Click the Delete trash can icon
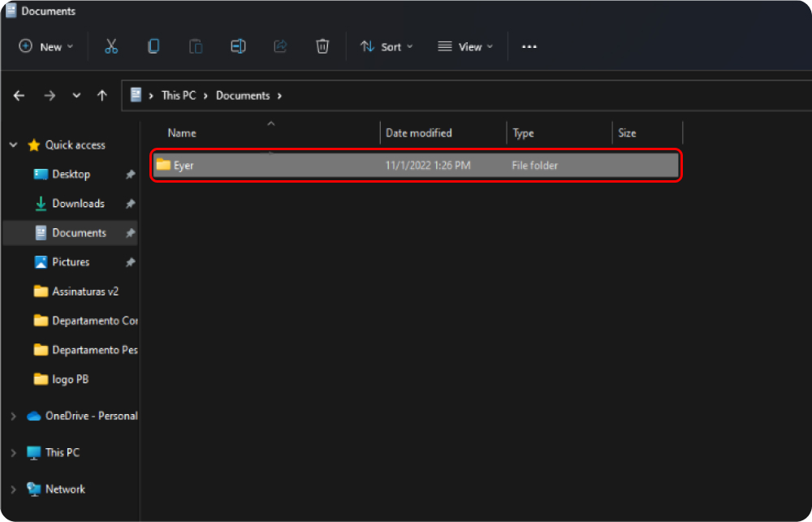The image size is (812, 522). tap(322, 46)
